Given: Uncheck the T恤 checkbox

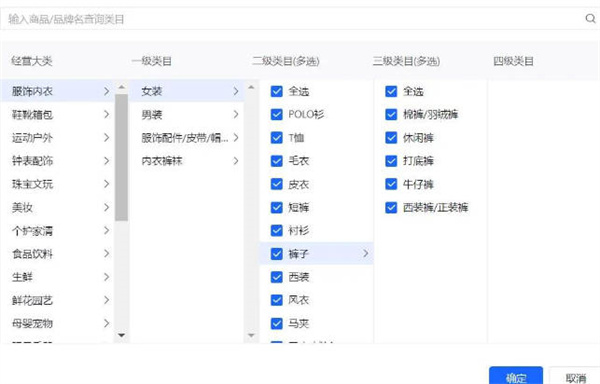Looking at the screenshot, I should 276,138.
